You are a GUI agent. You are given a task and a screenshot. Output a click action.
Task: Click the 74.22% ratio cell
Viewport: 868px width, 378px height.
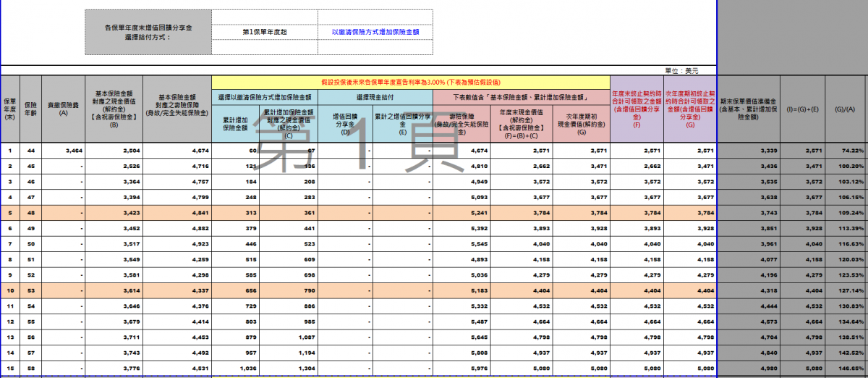(846, 151)
